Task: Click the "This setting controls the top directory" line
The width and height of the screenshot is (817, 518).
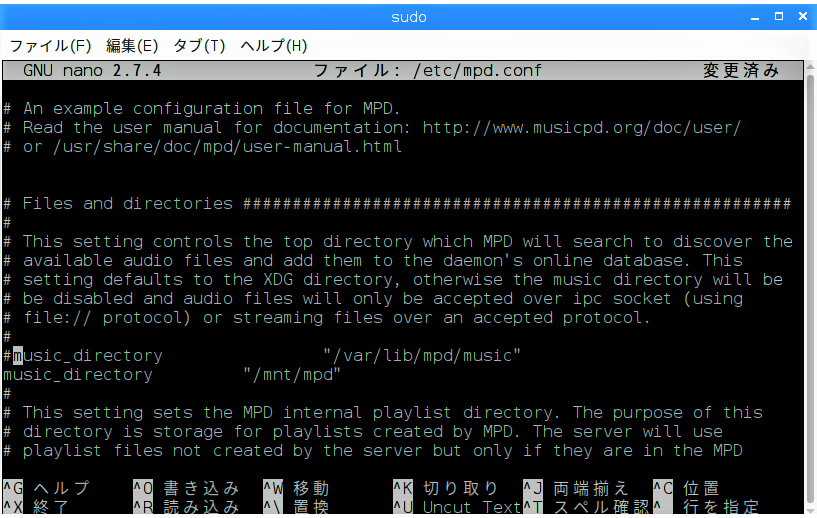Action: (x=398, y=241)
